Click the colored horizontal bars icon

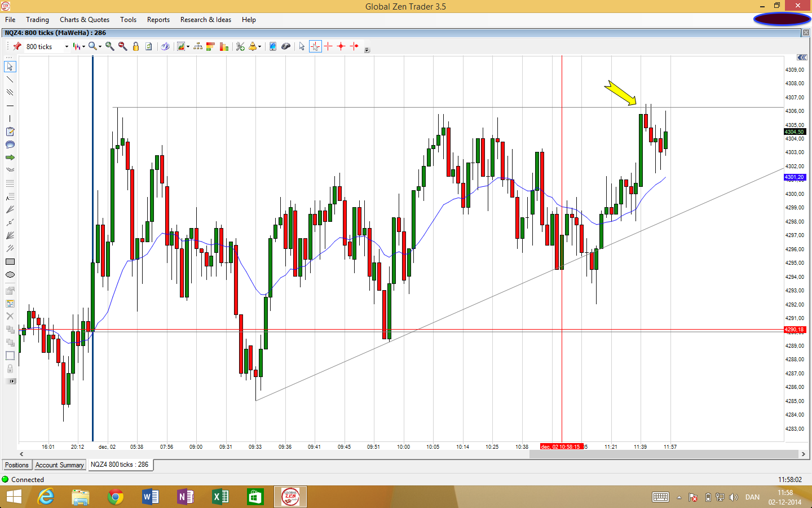point(211,46)
